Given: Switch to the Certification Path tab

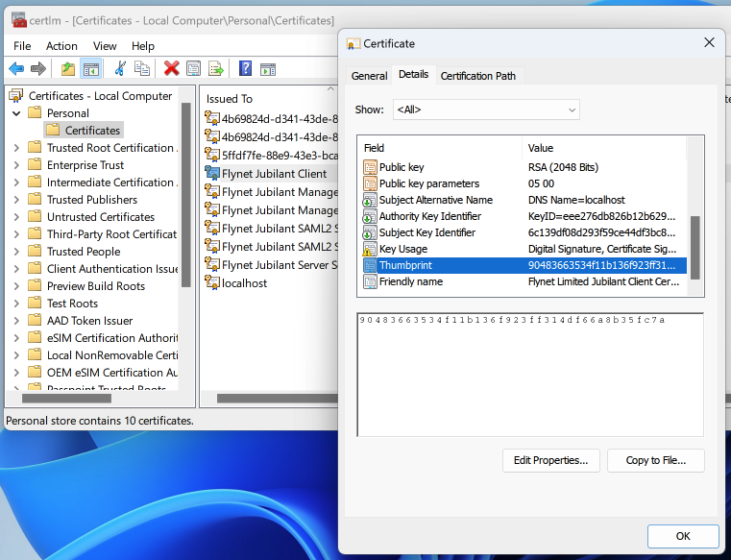Looking at the screenshot, I should pos(477,76).
